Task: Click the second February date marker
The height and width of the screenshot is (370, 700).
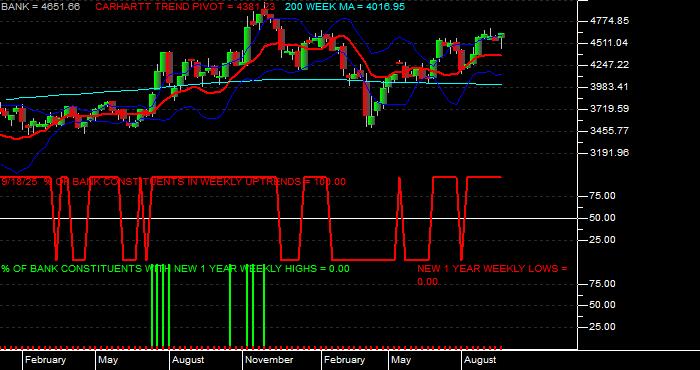Action: [x=344, y=360]
